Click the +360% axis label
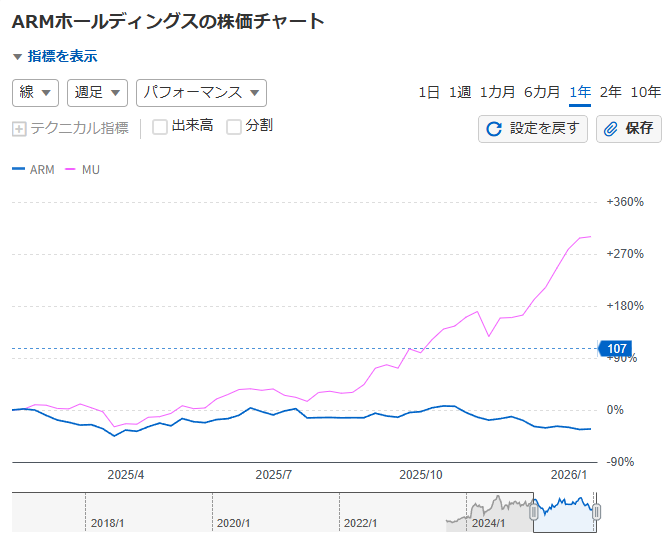 pos(625,202)
